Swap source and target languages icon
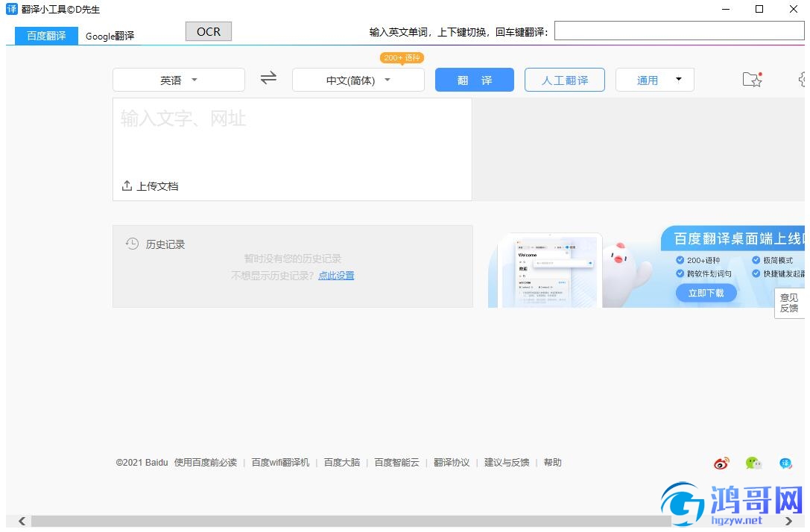This screenshot has width=810, height=532. point(268,78)
